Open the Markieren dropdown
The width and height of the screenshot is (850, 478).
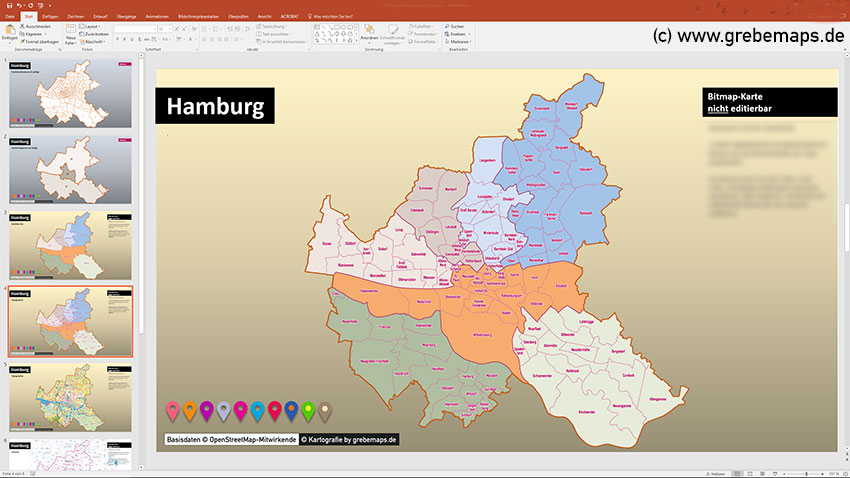455,40
